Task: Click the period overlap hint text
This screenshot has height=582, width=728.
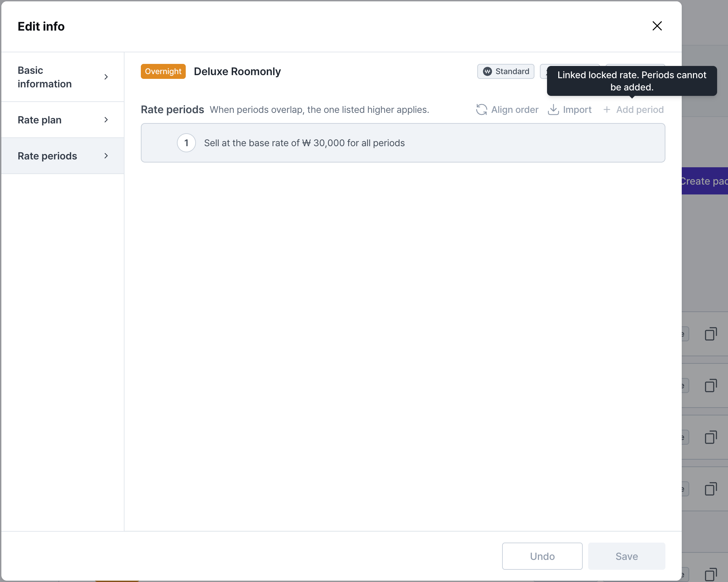Action: coord(319,110)
